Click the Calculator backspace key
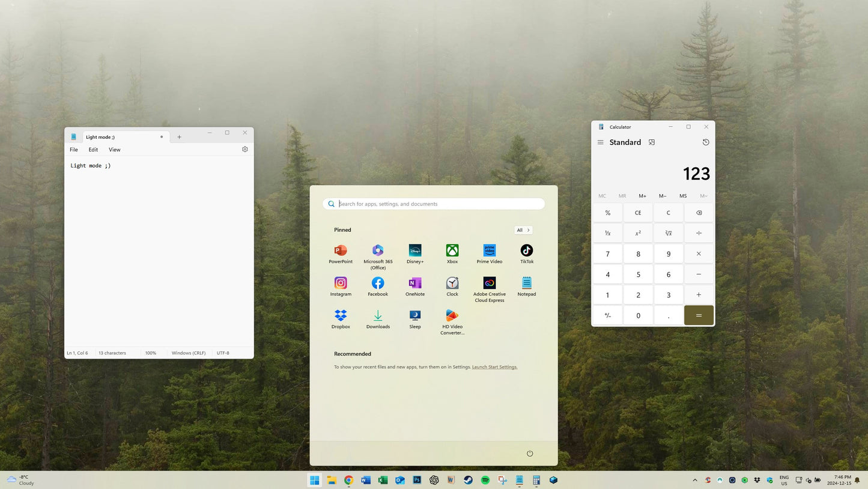This screenshot has width=868, height=489. [x=699, y=213]
